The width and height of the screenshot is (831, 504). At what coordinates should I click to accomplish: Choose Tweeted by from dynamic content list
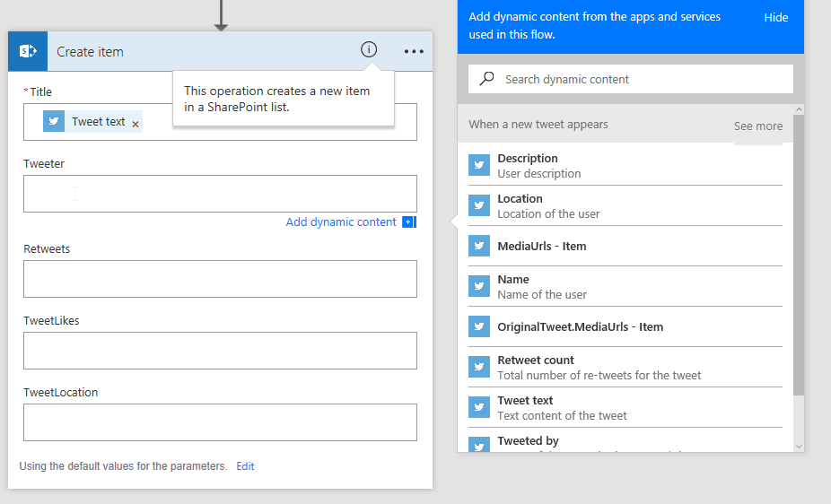[x=528, y=442]
